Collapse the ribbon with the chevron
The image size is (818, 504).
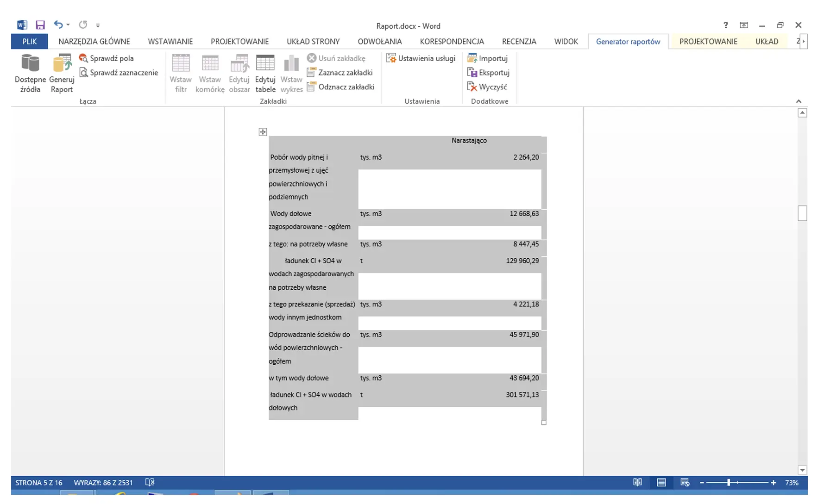coord(799,101)
